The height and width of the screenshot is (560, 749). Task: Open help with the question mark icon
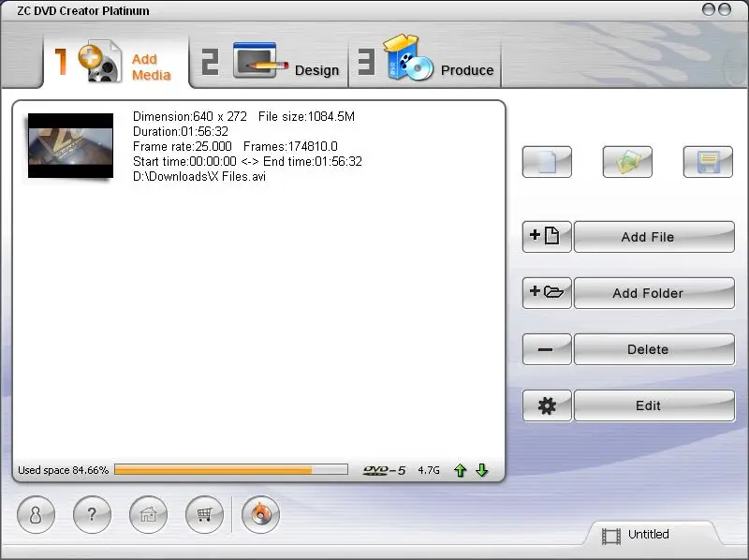pyautogui.click(x=92, y=514)
